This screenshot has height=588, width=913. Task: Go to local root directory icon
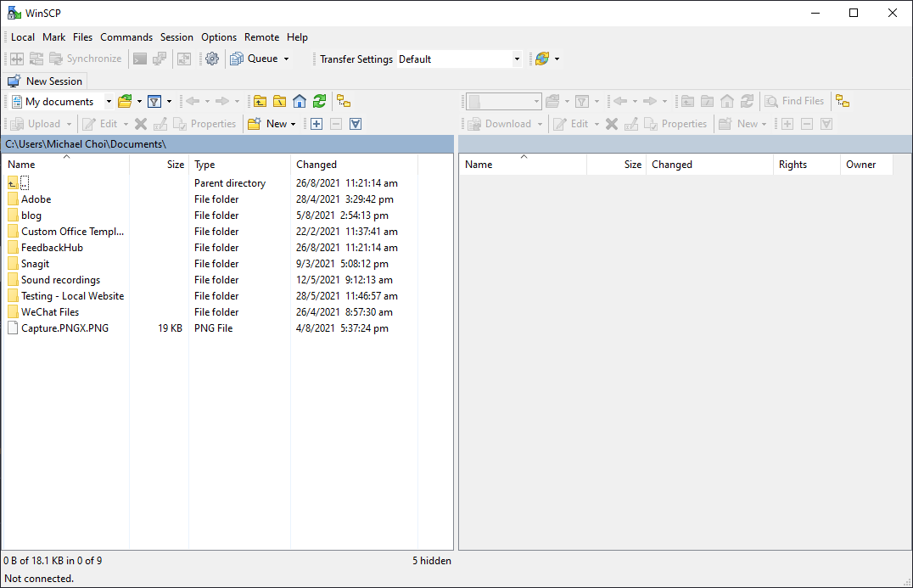click(x=279, y=101)
